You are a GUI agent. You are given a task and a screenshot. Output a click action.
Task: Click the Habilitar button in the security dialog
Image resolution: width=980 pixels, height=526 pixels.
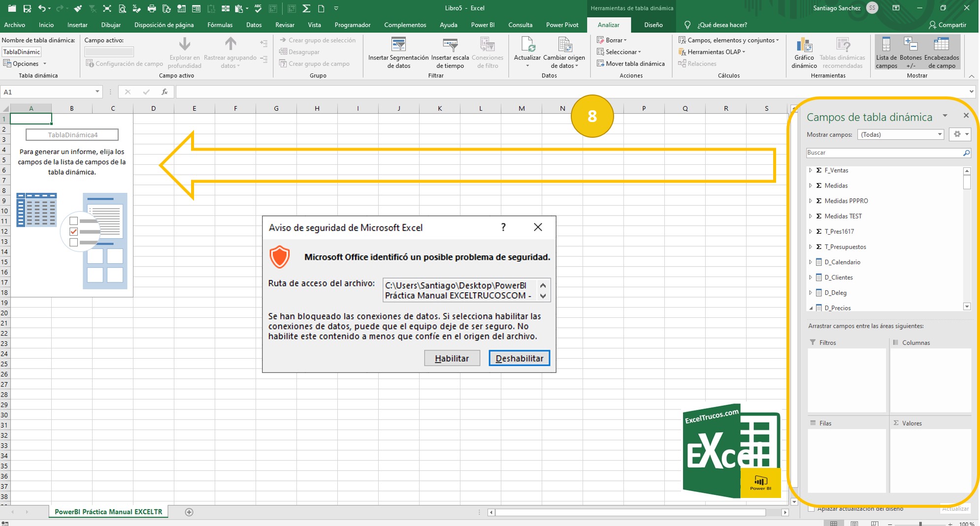point(452,358)
